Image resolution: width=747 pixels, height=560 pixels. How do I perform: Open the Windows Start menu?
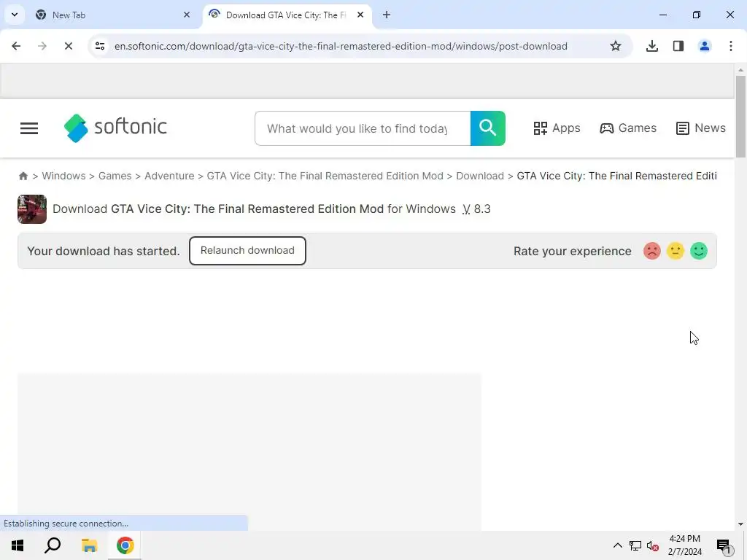(x=18, y=545)
